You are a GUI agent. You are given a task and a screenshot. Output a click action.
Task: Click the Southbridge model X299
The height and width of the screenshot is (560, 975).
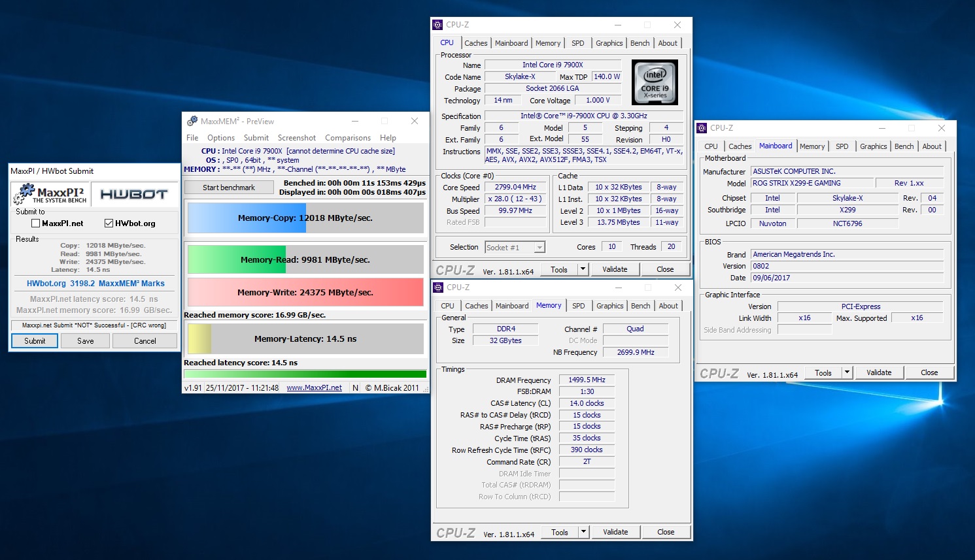(x=847, y=210)
